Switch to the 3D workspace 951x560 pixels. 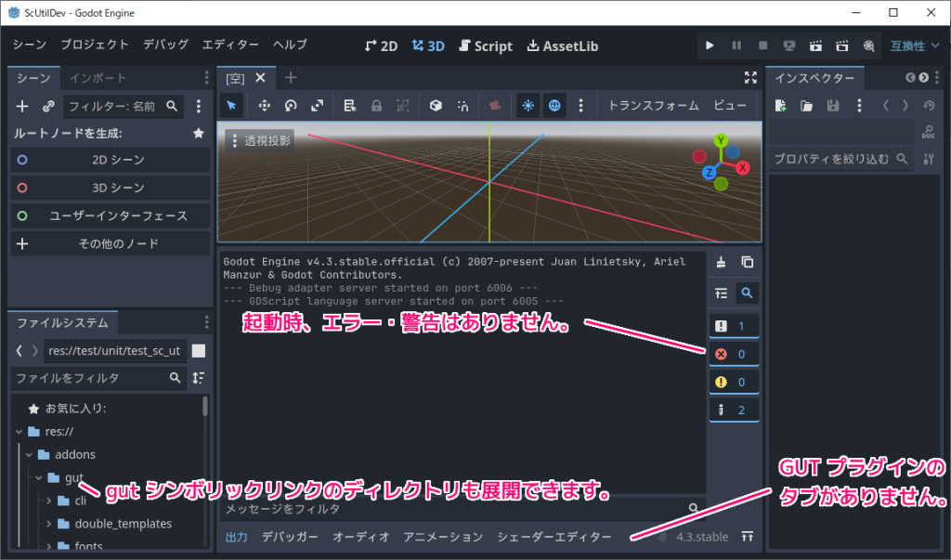[x=428, y=46]
